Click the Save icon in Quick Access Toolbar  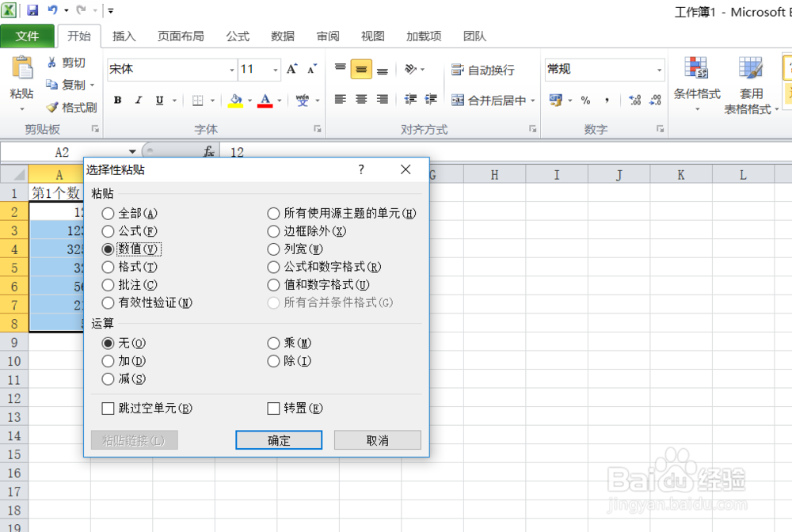(x=32, y=9)
